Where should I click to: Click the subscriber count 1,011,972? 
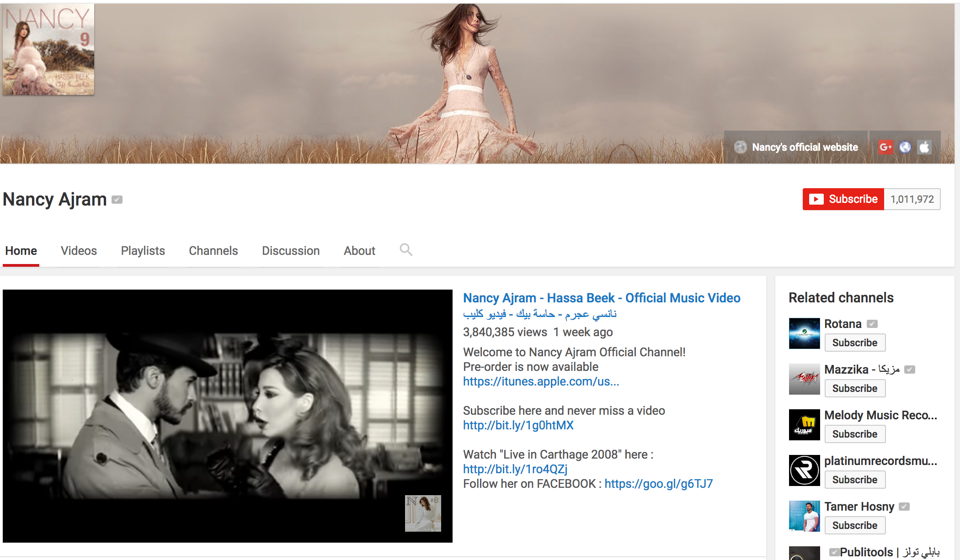(912, 199)
